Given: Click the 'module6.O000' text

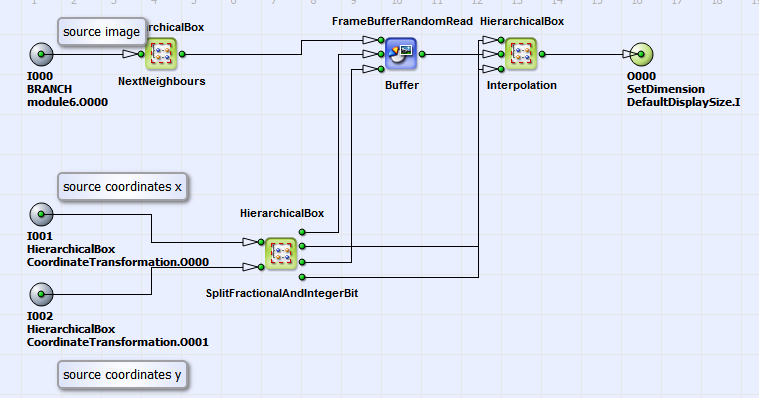Looking at the screenshot, I should (67, 102).
